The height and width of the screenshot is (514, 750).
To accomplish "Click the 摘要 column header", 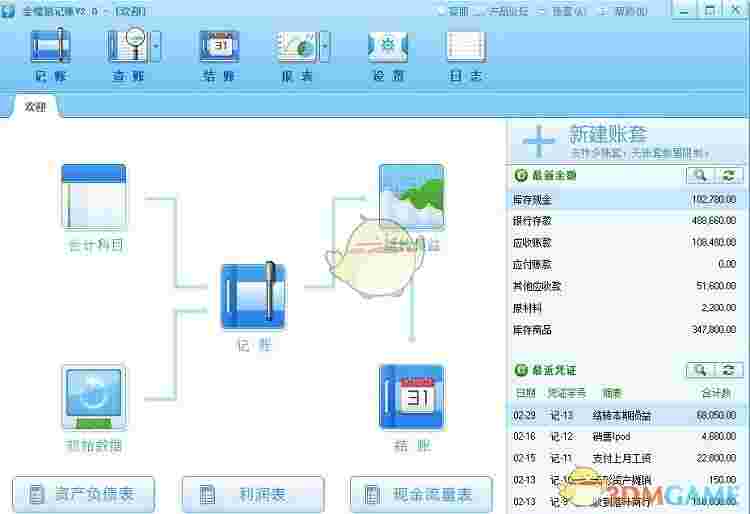I will click(x=612, y=394).
